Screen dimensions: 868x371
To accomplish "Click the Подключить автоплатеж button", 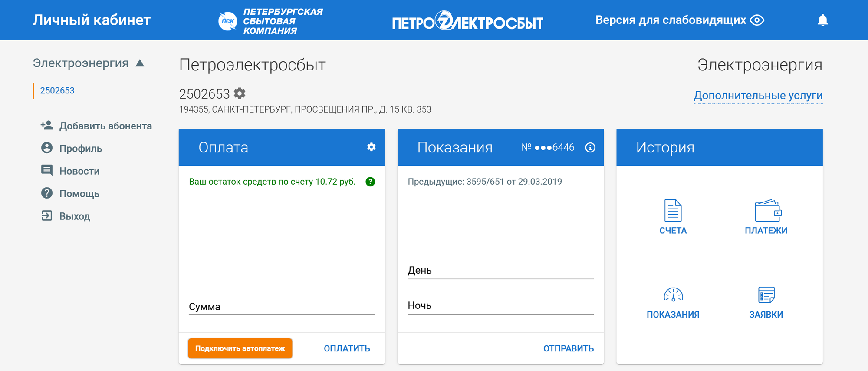I will click(x=240, y=348).
